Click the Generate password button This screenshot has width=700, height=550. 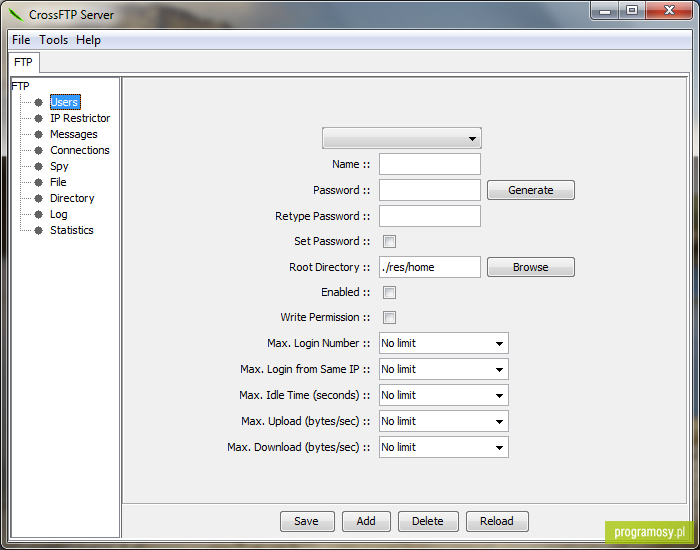tap(531, 190)
